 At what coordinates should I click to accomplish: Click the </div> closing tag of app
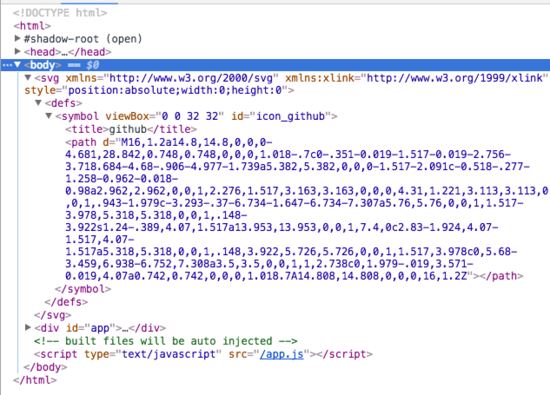click(x=147, y=328)
